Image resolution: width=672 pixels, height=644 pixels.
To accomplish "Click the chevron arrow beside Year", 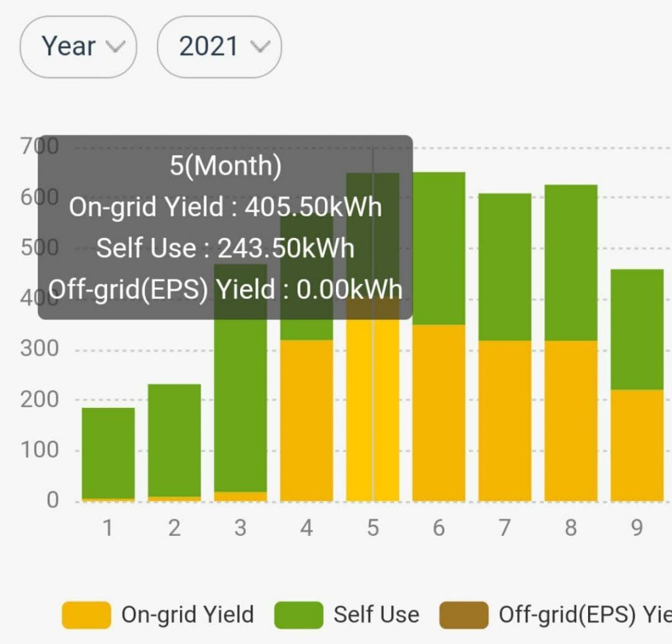I will pyautogui.click(x=115, y=47).
